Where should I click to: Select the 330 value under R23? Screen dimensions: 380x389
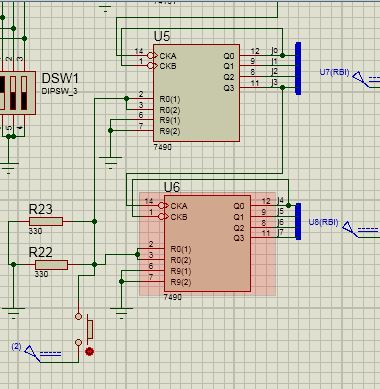(x=35, y=231)
